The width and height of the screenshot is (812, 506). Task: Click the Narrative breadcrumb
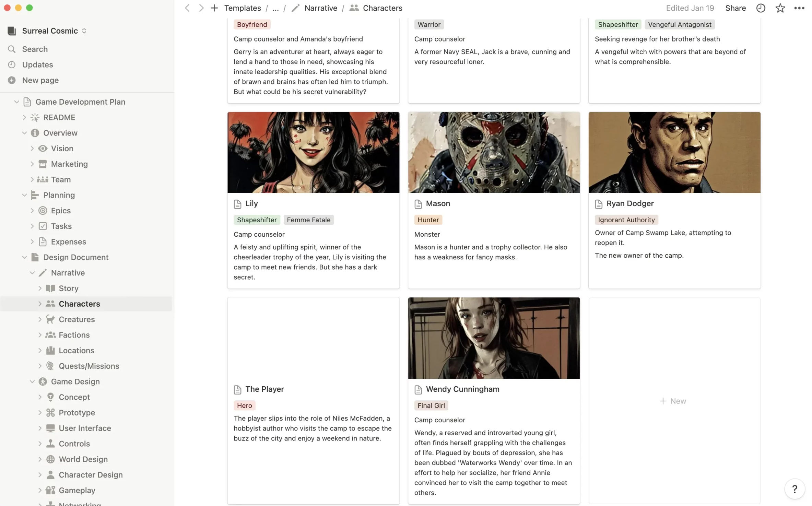click(x=320, y=8)
